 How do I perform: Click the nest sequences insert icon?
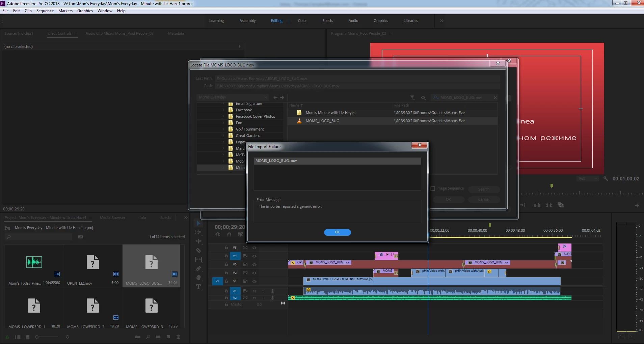[x=218, y=234]
